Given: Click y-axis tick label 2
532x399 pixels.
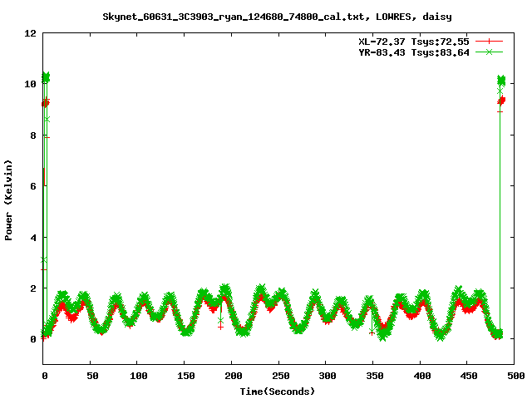Looking at the screenshot, I should point(33,288).
